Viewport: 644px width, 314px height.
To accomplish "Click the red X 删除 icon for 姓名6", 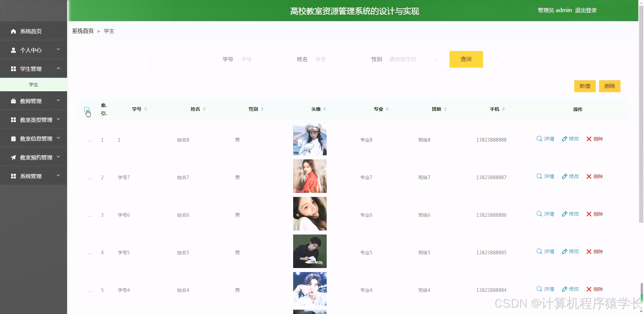I will point(588,214).
